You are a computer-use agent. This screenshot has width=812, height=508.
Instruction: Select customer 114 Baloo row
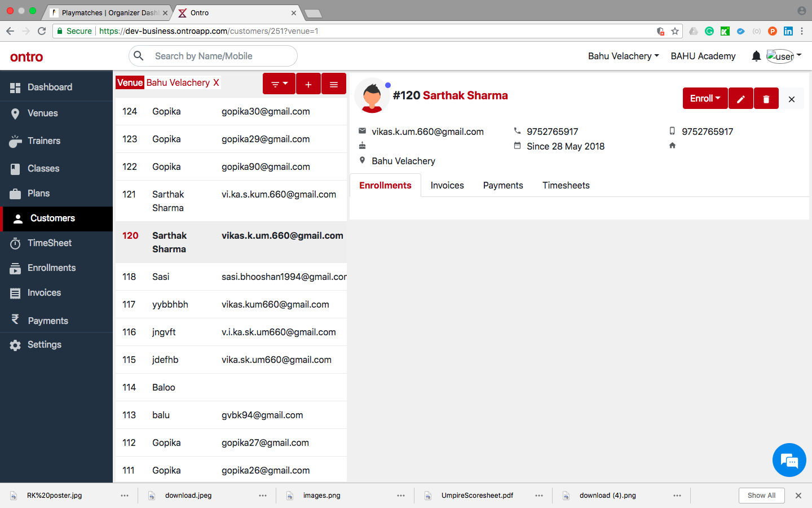231,387
